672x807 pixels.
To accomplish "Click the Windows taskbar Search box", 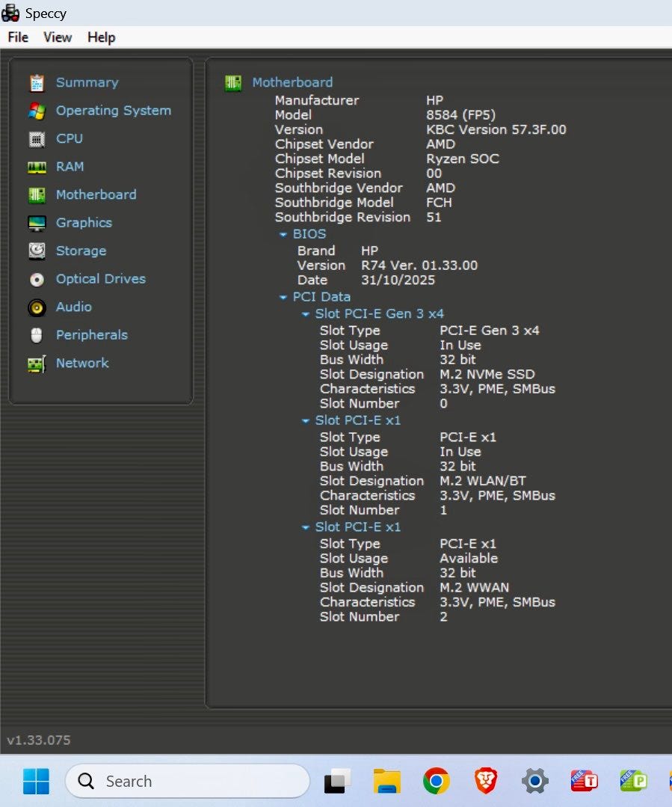I will 187,782.
